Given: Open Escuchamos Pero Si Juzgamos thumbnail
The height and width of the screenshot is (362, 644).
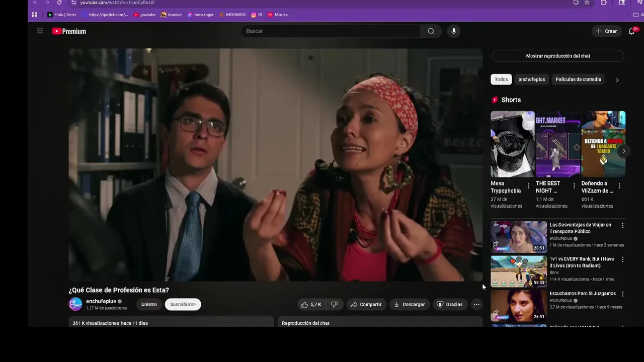Looking at the screenshot, I should coord(519,305).
